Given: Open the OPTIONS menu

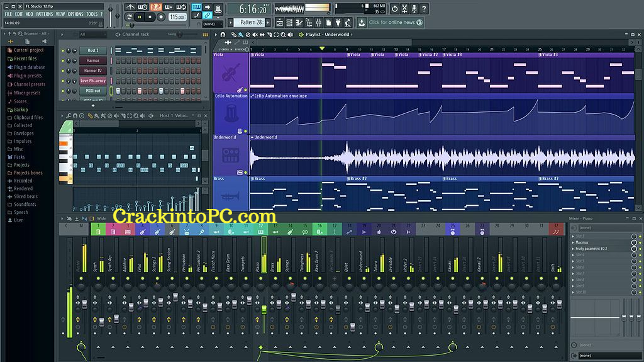Looking at the screenshot, I should (75, 14).
